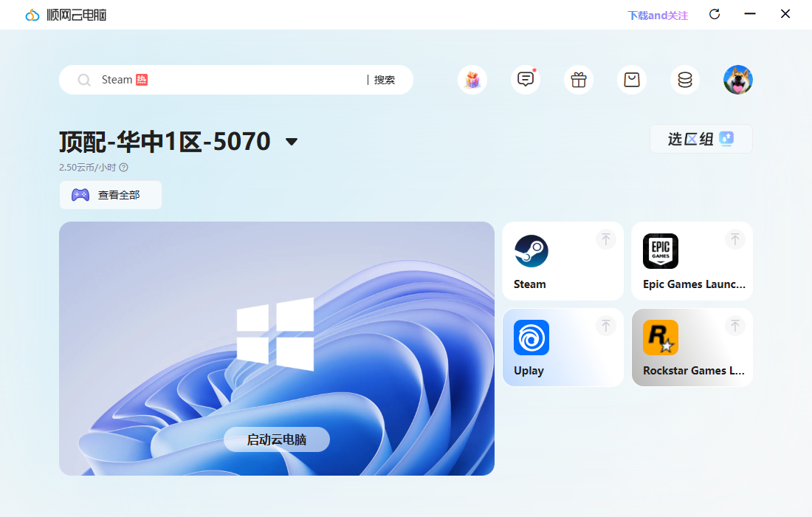Image resolution: width=812 pixels, height=517 pixels.
Task: Open the messages chat icon
Action: 526,80
